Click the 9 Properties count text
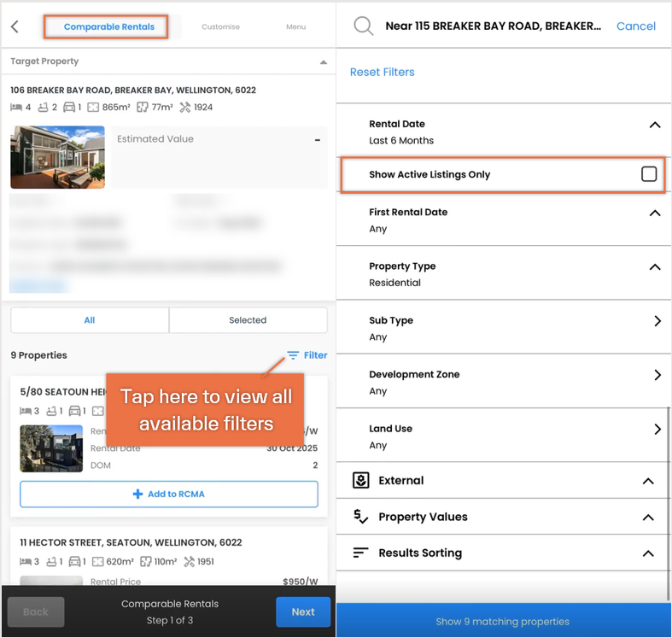Image resolution: width=672 pixels, height=638 pixels. point(38,355)
